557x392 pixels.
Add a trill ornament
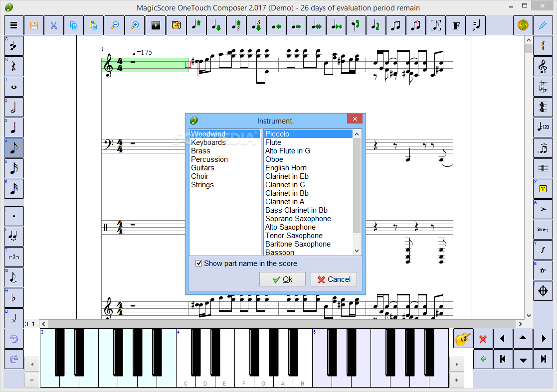543,270
